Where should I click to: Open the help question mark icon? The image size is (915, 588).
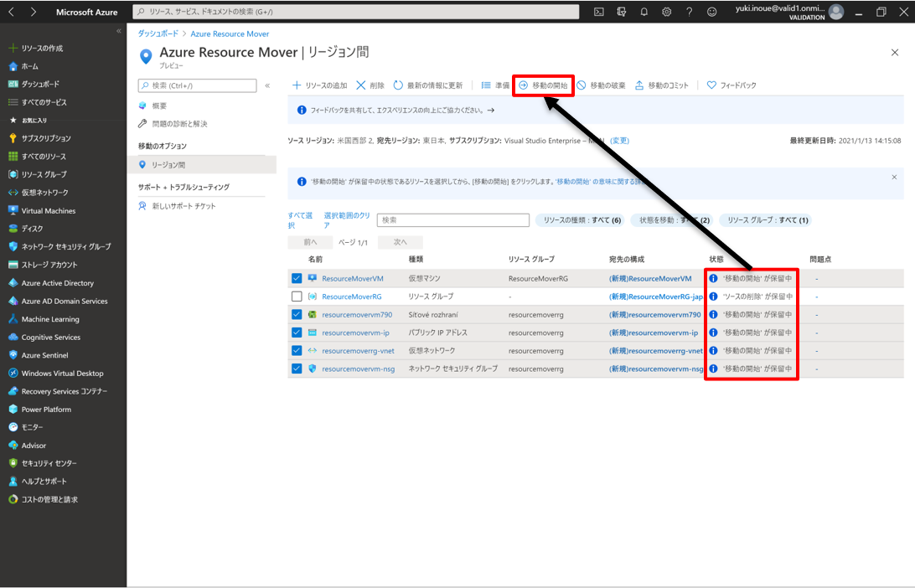[689, 12]
